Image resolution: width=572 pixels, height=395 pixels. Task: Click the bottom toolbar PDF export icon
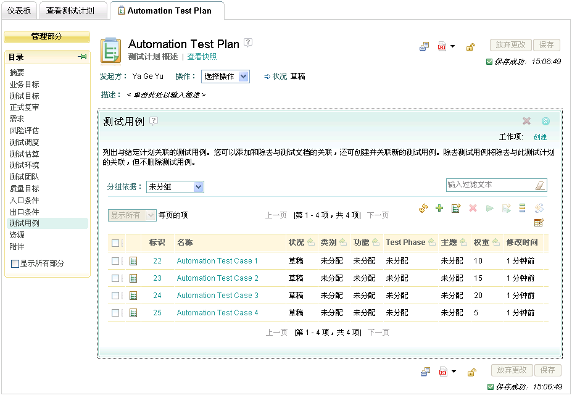point(442,372)
